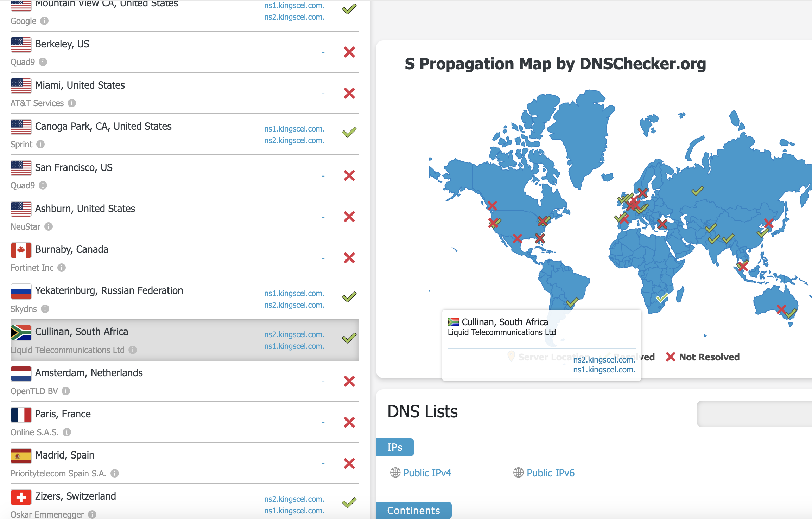Click Fortinet Inc info icon

click(x=62, y=268)
